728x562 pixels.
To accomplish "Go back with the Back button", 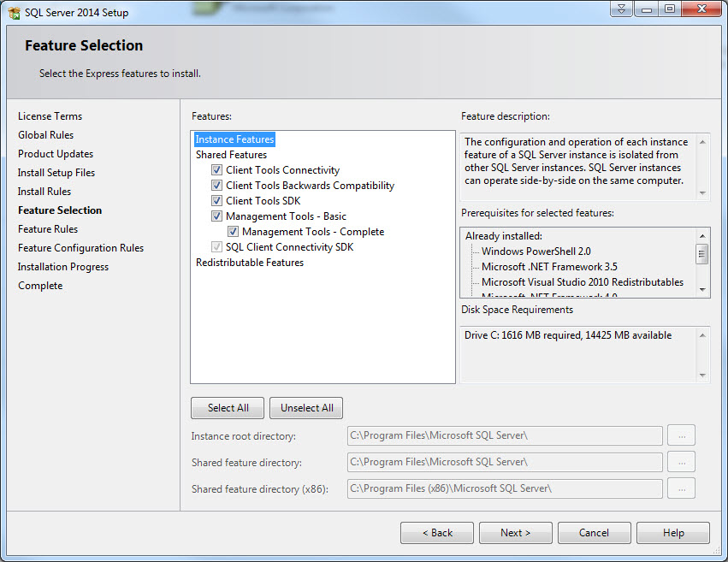I will 437,533.
